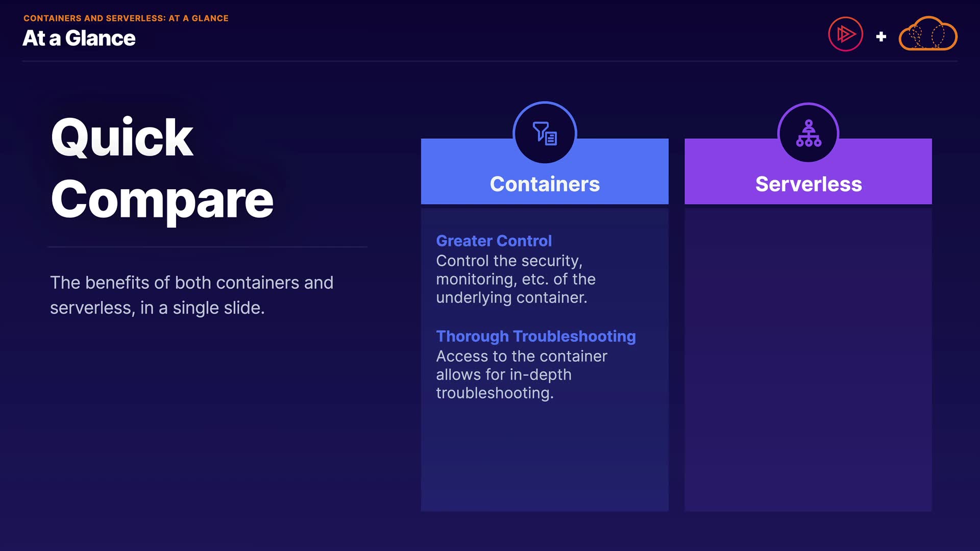Click the divider line under Quick Compare
Viewport: 980px width, 551px height.
click(208, 247)
